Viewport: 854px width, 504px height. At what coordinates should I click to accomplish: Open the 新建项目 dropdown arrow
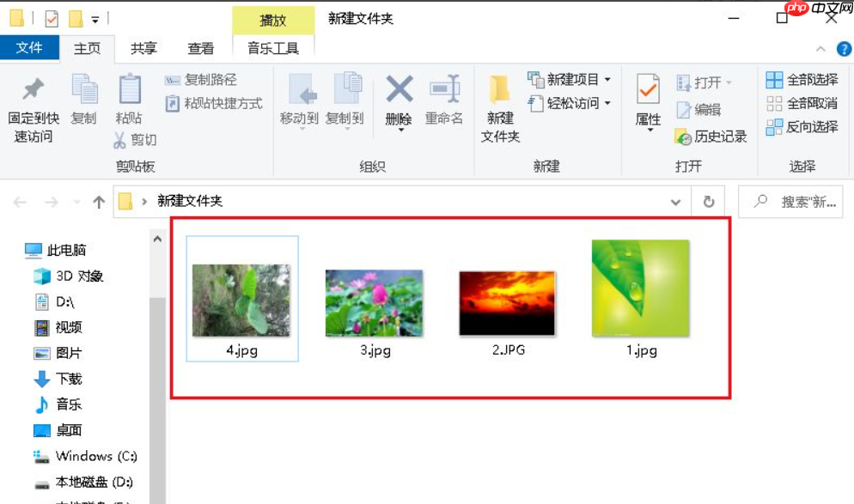click(607, 78)
